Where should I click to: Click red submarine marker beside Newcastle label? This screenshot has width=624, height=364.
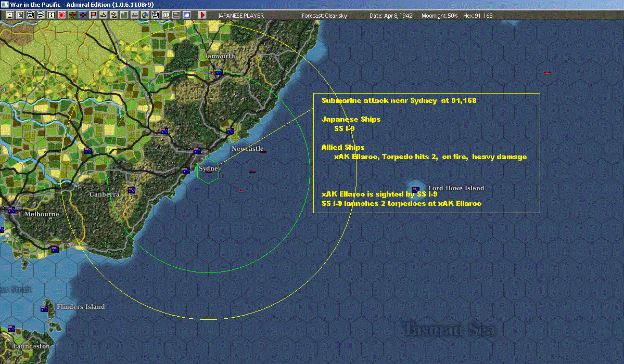click(263, 151)
